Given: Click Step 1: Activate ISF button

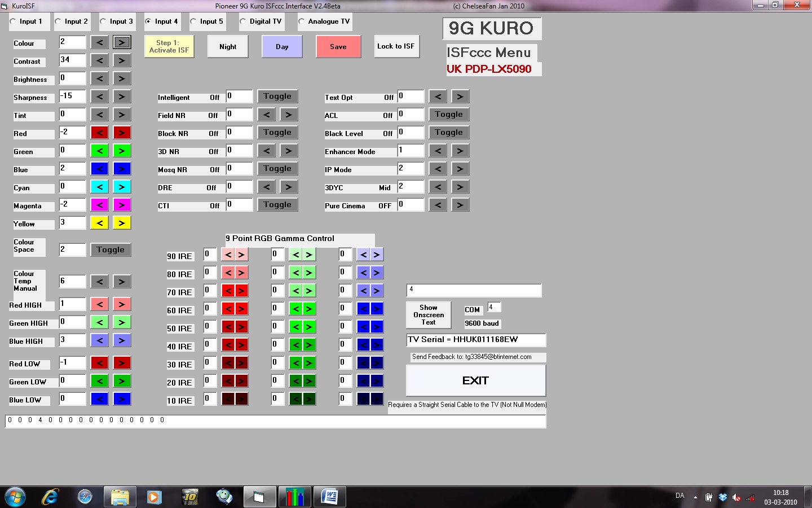Looking at the screenshot, I should click(169, 46).
